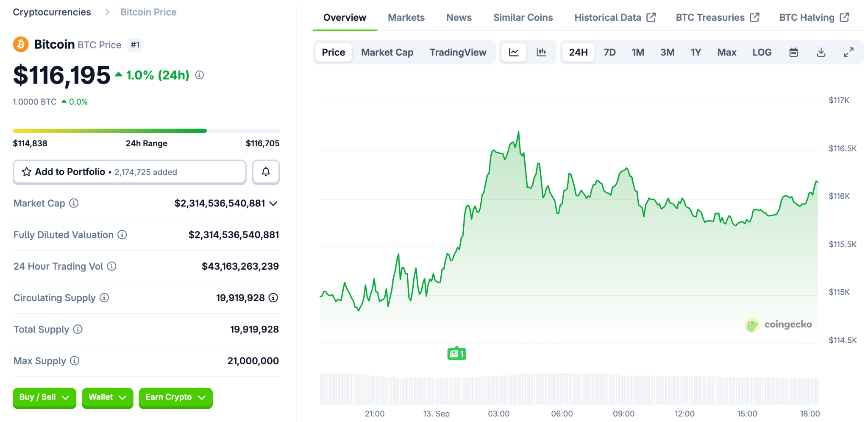The image size is (868, 422).
Task: Open the Wallet dropdown
Action: click(107, 397)
